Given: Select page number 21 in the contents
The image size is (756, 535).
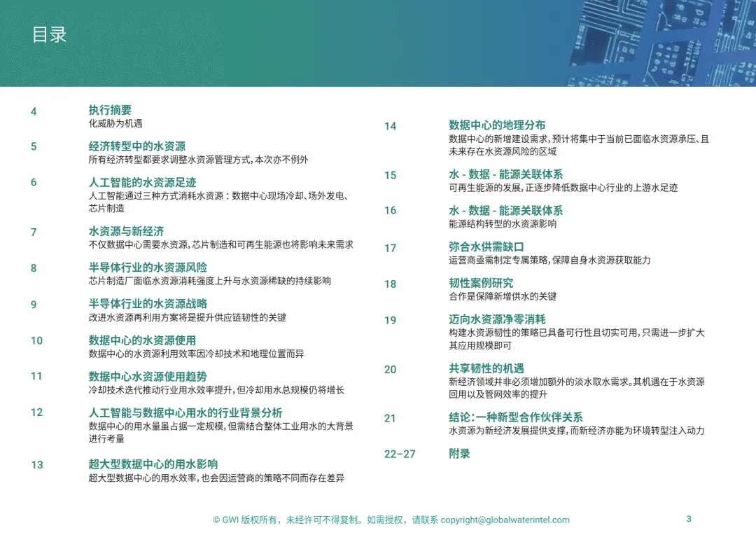Looking at the screenshot, I should (390, 418).
